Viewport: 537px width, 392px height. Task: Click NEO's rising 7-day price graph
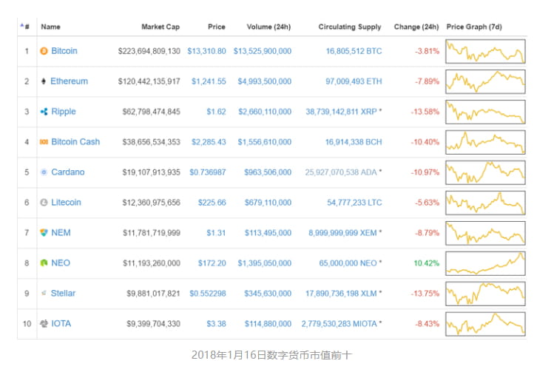pos(485,263)
